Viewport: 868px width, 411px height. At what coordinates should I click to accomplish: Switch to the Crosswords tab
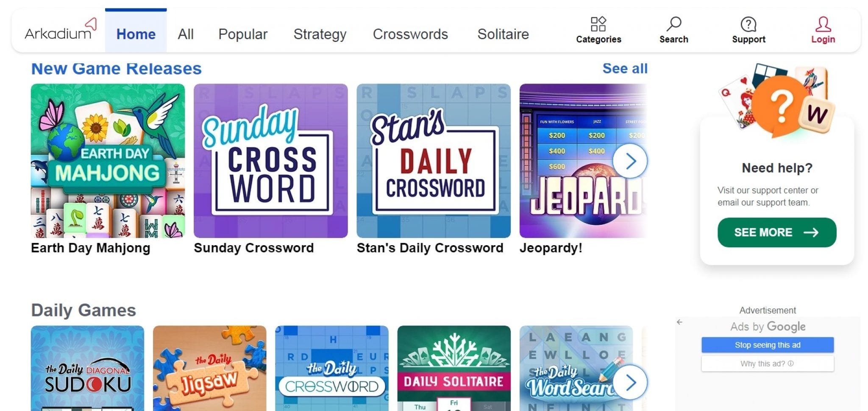coord(410,34)
